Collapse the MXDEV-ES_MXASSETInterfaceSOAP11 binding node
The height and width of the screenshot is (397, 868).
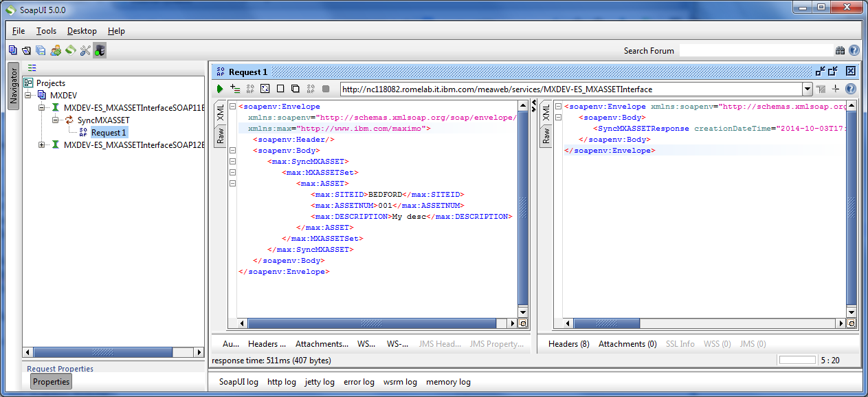pos(42,108)
